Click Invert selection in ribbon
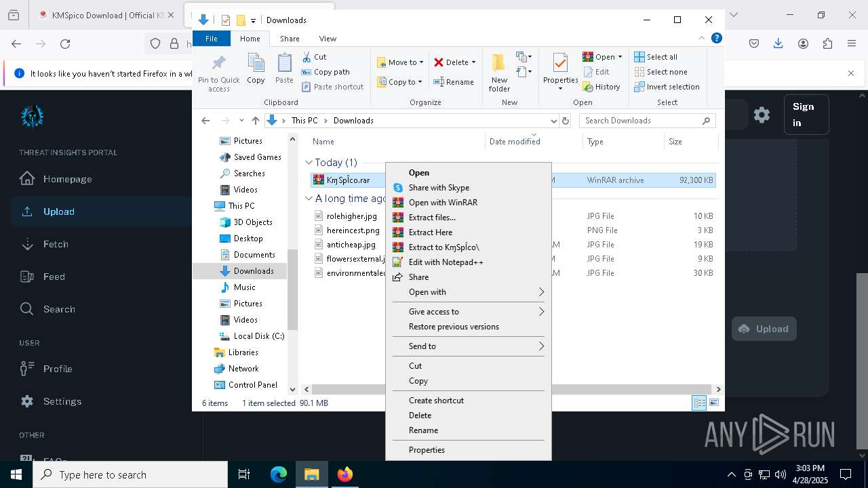Viewport: 868px width, 488px height. pyautogui.click(x=667, y=87)
